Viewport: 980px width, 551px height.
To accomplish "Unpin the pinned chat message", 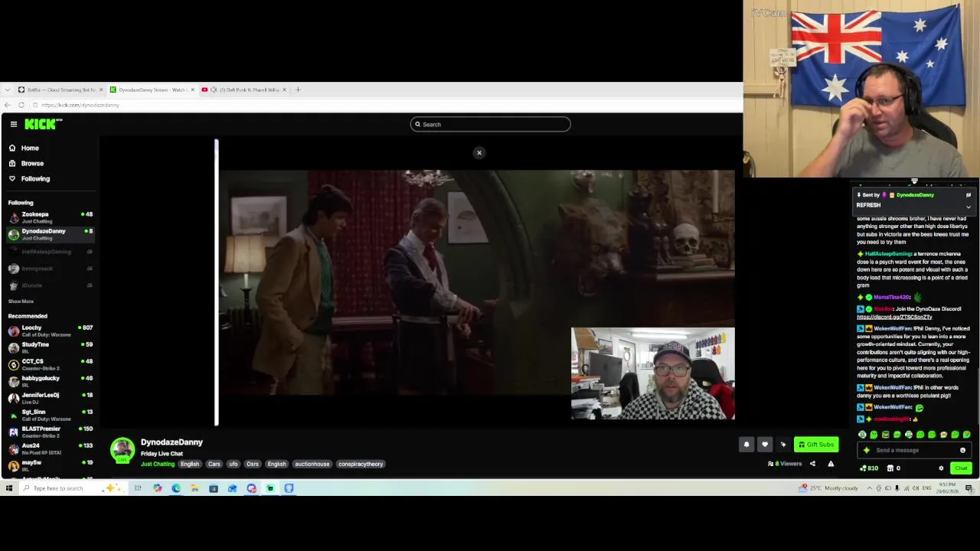I will (x=969, y=195).
